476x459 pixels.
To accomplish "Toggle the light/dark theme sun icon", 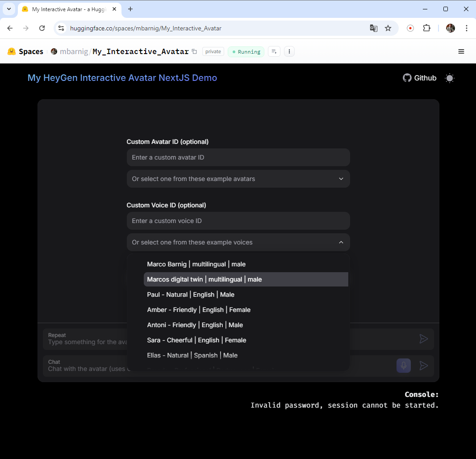I will (450, 78).
